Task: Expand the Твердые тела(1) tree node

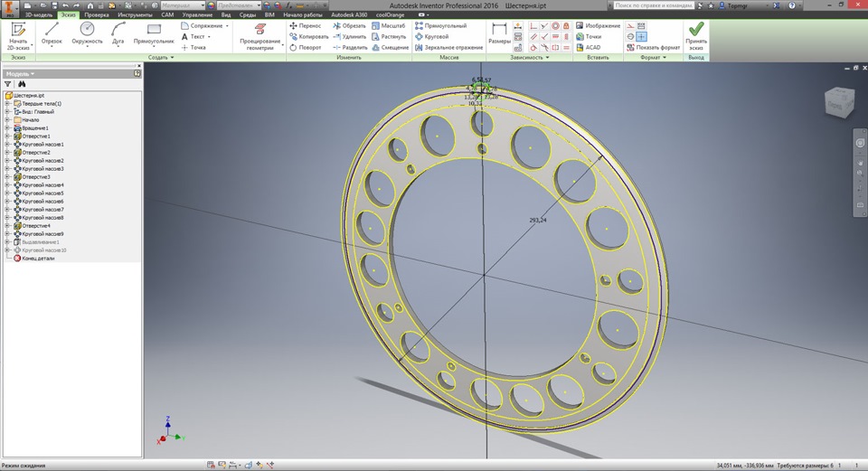Action: point(7,104)
